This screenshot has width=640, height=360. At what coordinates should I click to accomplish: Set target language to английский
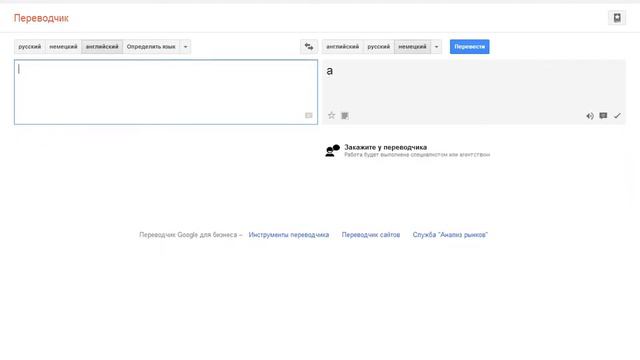[343, 47]
